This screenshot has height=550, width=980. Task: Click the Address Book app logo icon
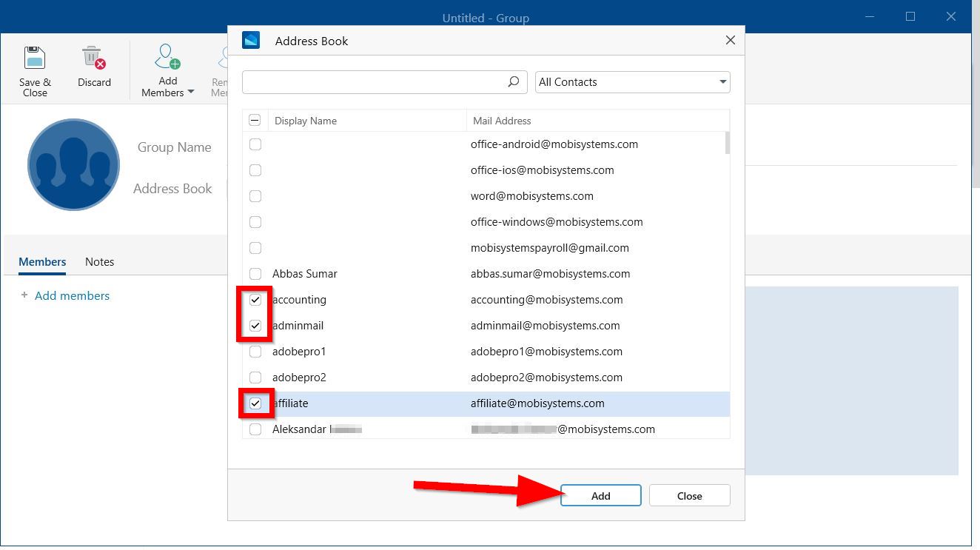click(251, 40)
